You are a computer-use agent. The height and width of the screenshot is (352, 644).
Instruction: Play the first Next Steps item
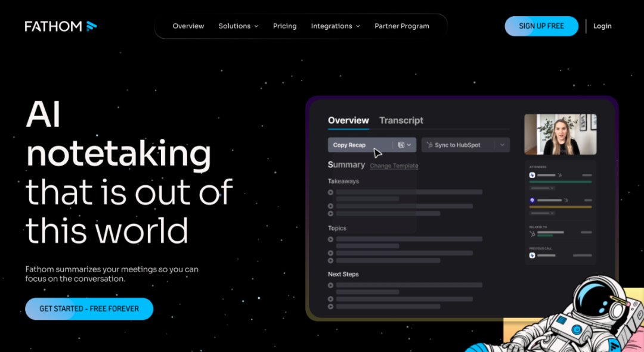click(x=330, y=285)
